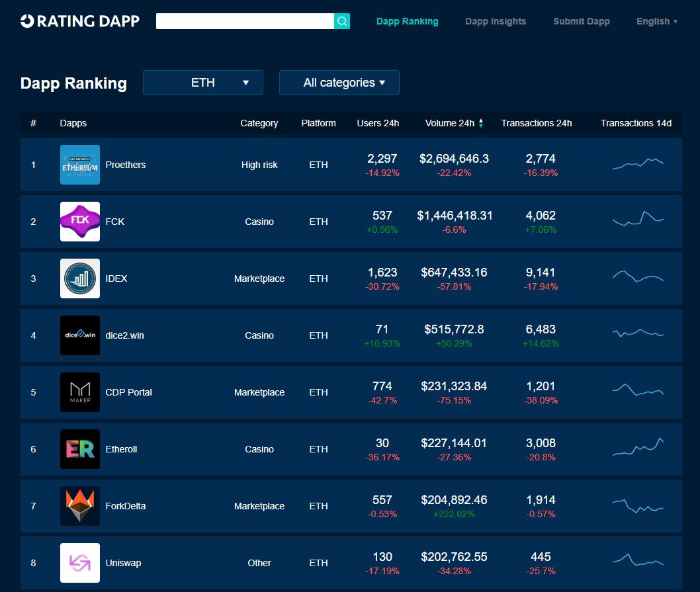Click the $515,772.8 volume value

point(454,329)
